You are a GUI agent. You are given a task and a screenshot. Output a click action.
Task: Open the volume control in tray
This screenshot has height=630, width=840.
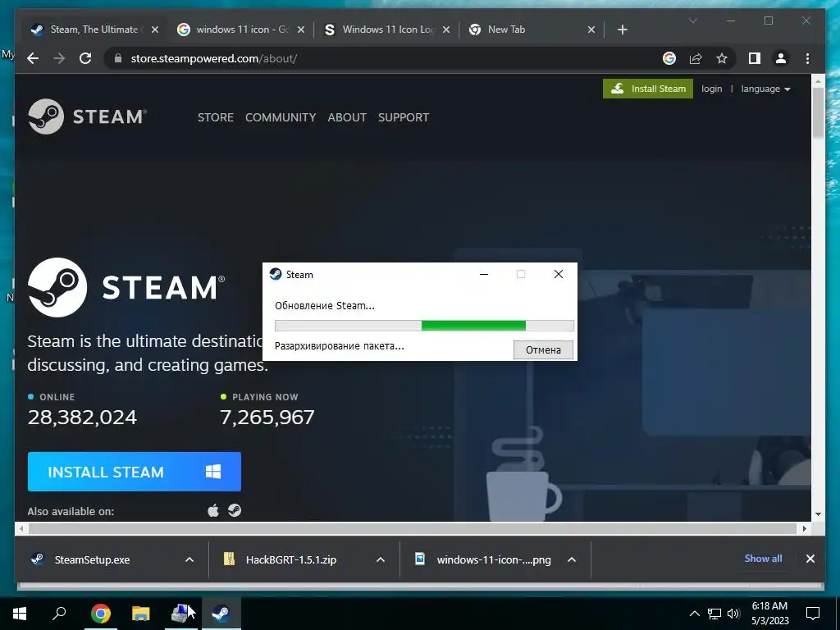pos(733,614)
